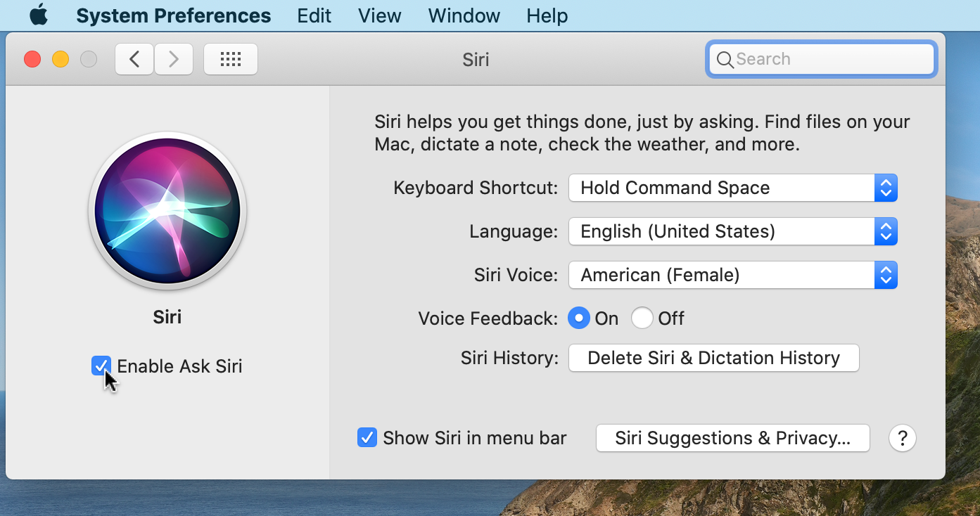Click the yellow minimize window button
Viewport: 980px width, 516px height.
(x=61, y=60)
